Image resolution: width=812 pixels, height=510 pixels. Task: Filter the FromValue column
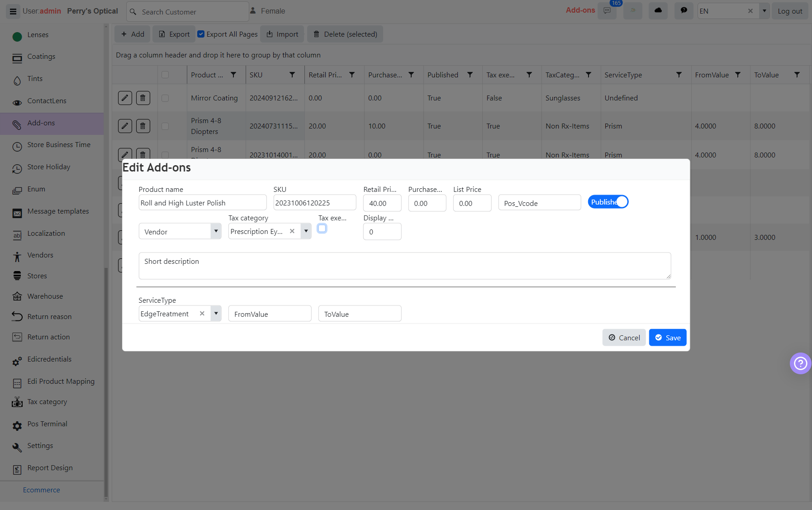point(738,75)
